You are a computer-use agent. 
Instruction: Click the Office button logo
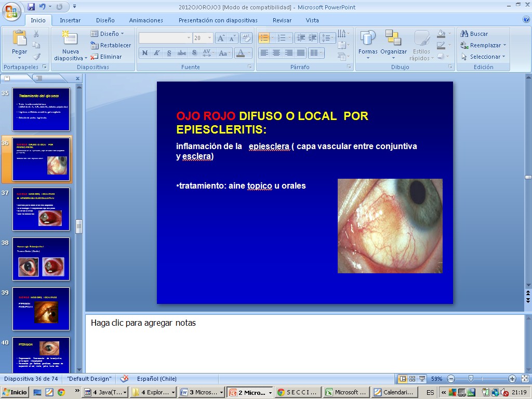[11, 10]
